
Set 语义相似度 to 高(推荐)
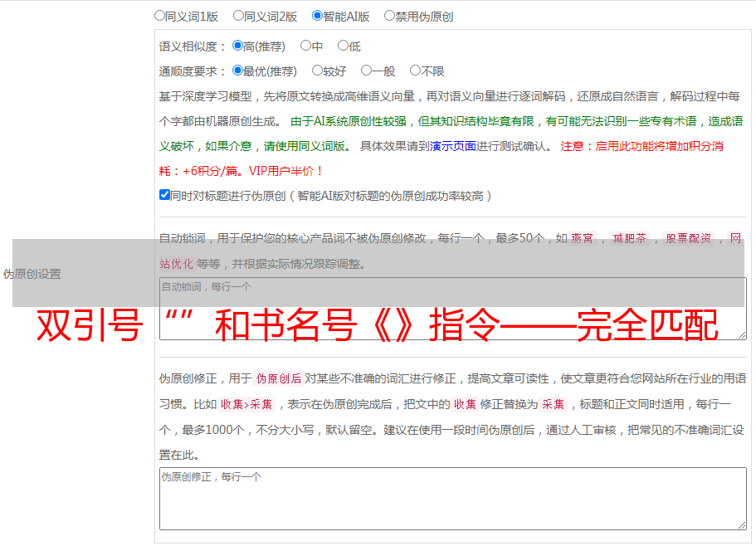237,46
